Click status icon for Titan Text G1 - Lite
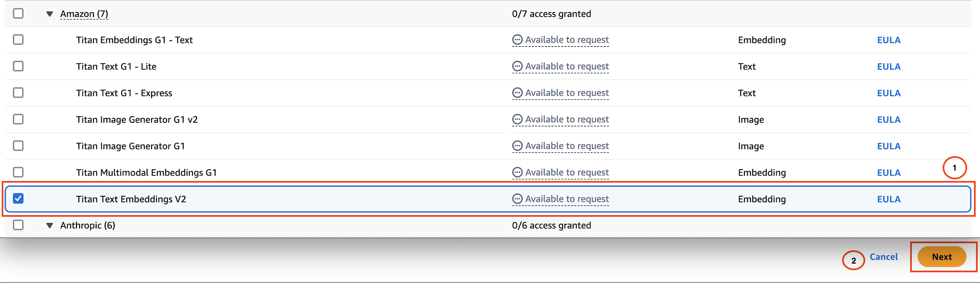 tap(517, 66)
